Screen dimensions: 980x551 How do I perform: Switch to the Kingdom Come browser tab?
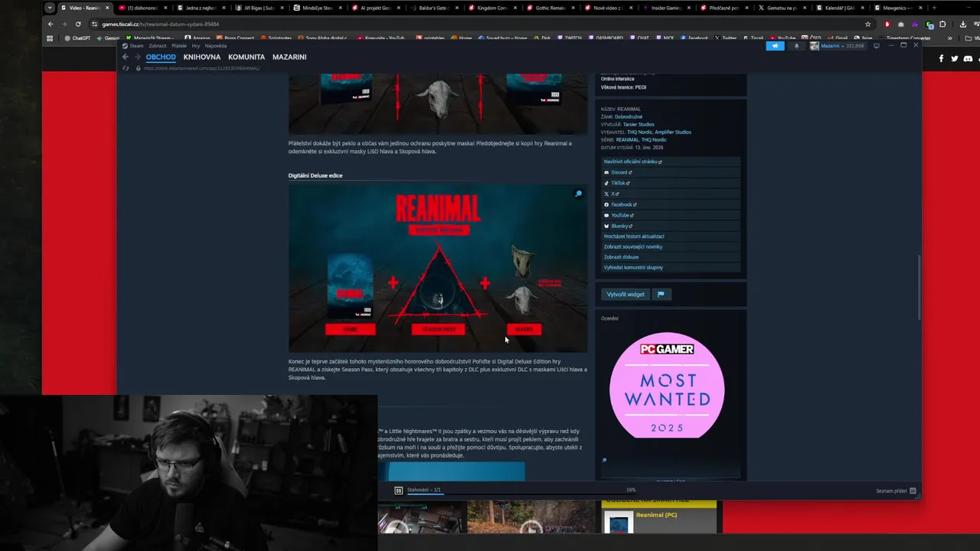click(492, 8)
